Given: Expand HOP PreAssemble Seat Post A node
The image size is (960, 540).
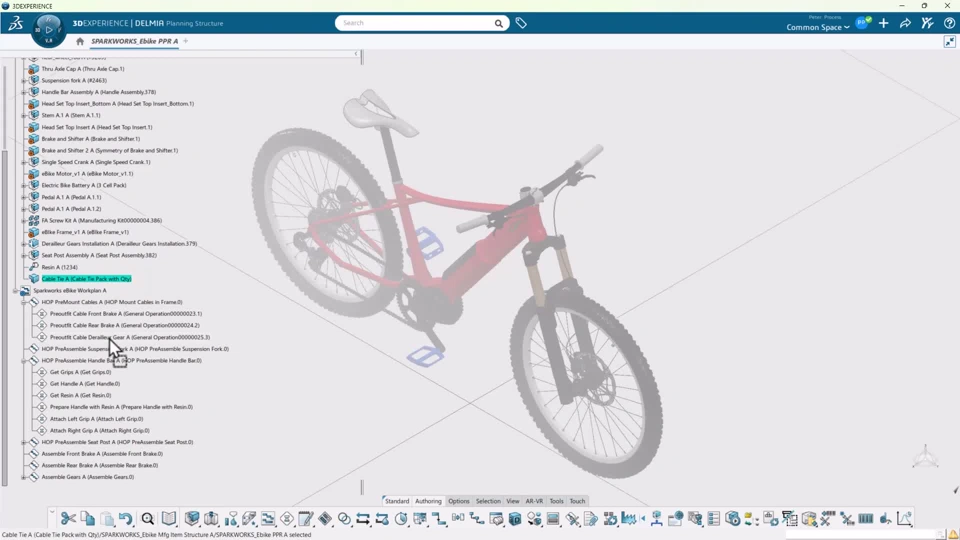Looking at the screenshot, I should tap(24, 442).
